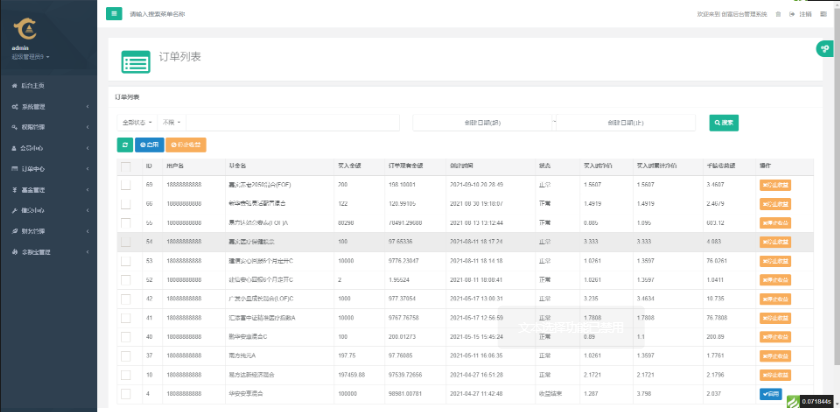Click the gears icon for 系统管理

click(14, 107)
